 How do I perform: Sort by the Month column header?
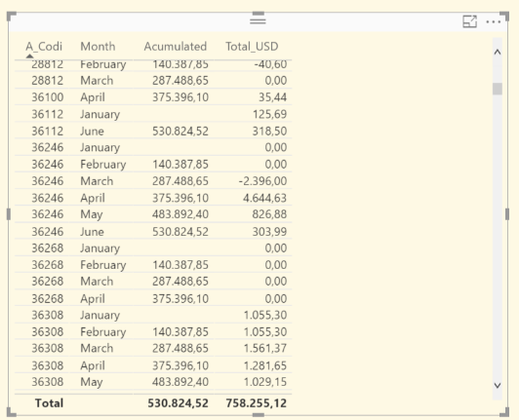(98, 47)
